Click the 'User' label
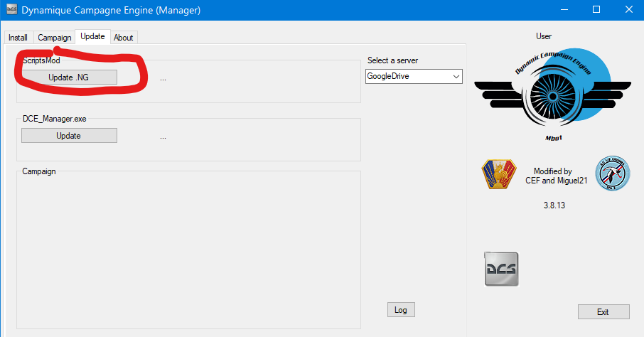This screenshot has width=644, height=337. (x=544, y=36)
